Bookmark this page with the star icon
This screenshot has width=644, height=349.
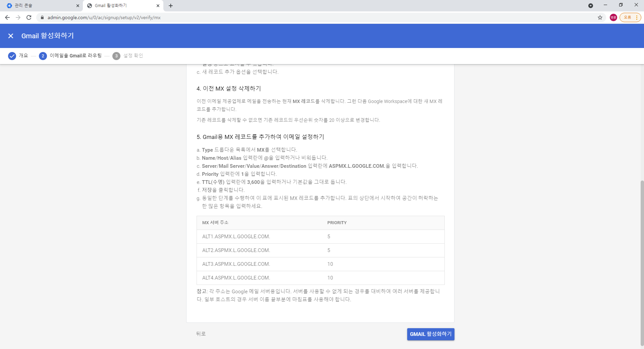[x=600, y=17]
